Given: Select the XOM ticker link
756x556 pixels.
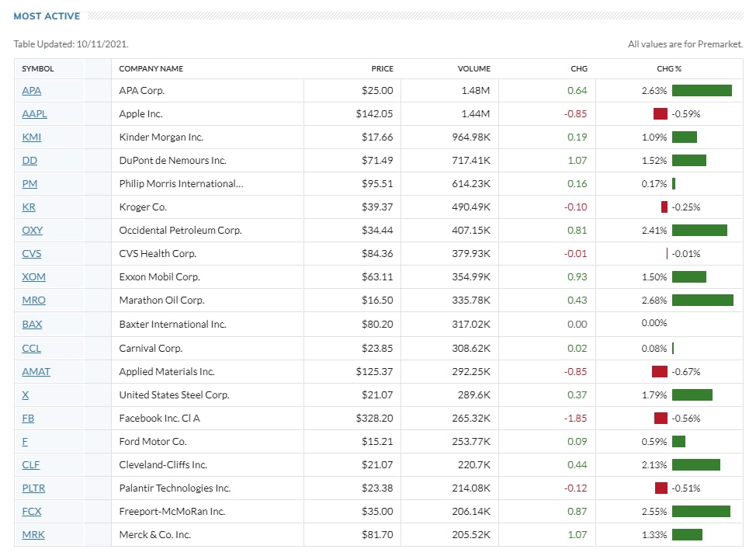Looking at the screenshot, I should coord(33,276).
